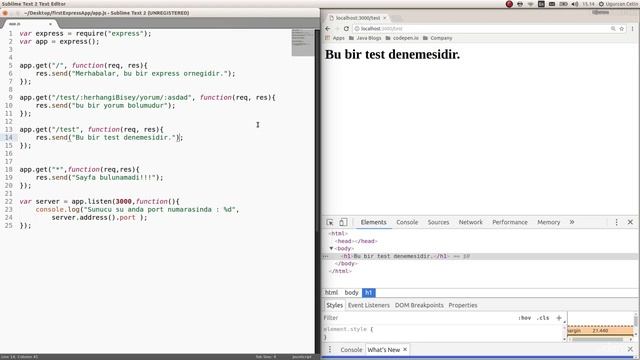Select the html breadcrumb
Image resolution: width=640 pixels, height=360 pixels.
[x=331, y=293]
